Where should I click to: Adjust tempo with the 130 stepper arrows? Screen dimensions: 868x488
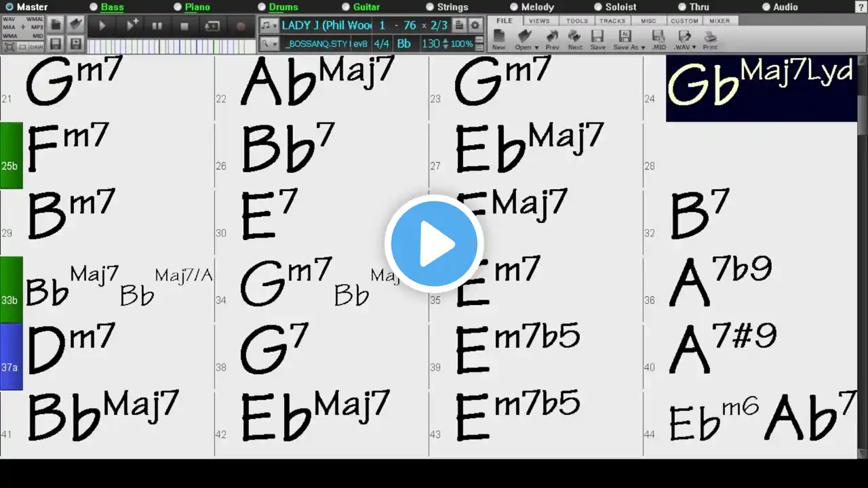[445, 43]
